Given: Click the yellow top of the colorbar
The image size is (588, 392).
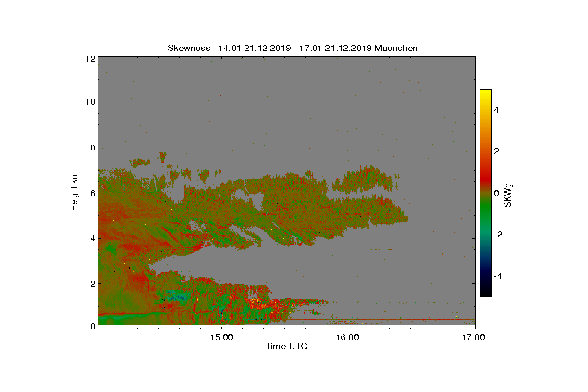Looking at the screenshot, I should coord(486,93).
